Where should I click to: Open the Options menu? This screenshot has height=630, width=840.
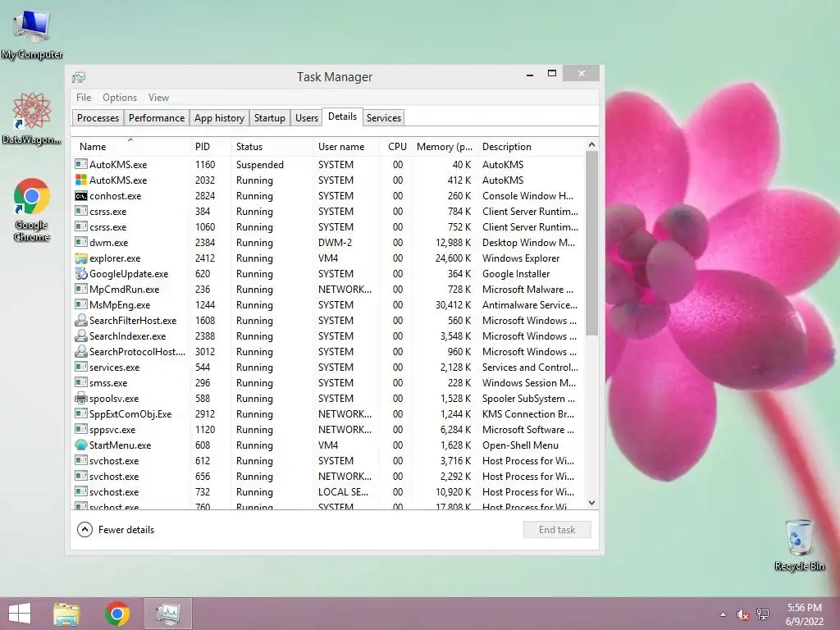click(120, 98)
